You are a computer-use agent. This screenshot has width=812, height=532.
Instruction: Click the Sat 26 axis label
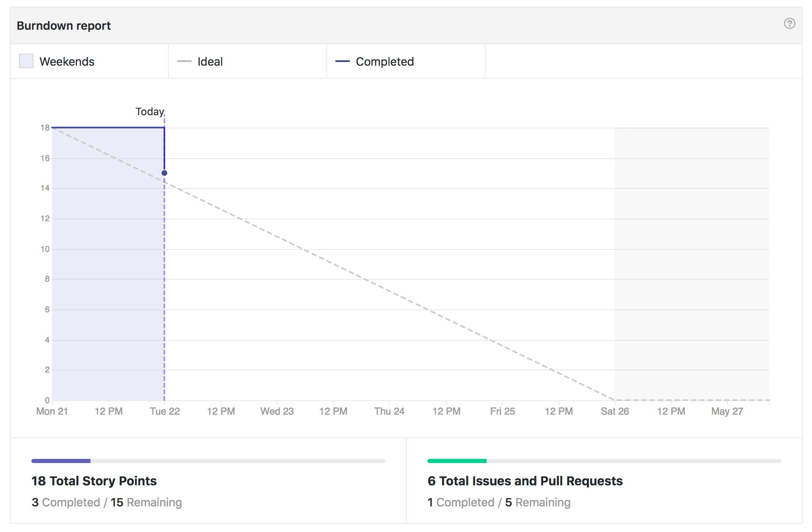coord(615,411)
